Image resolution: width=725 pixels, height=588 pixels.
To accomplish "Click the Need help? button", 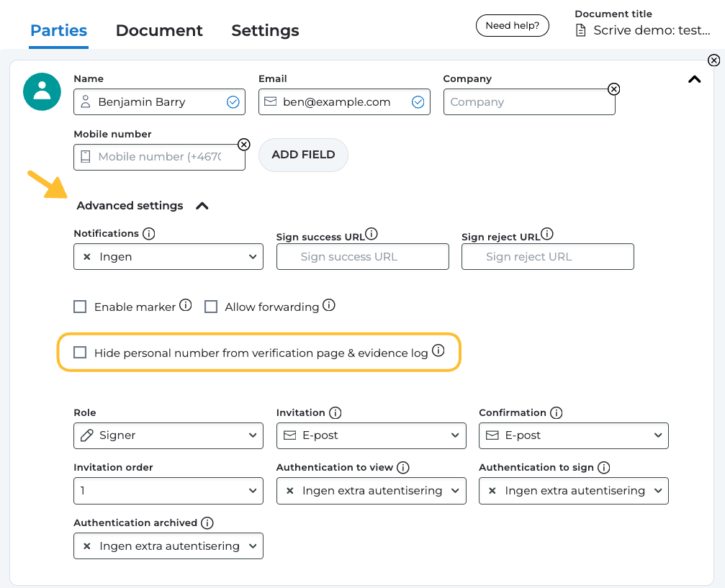I will click(x=513, y=26).
